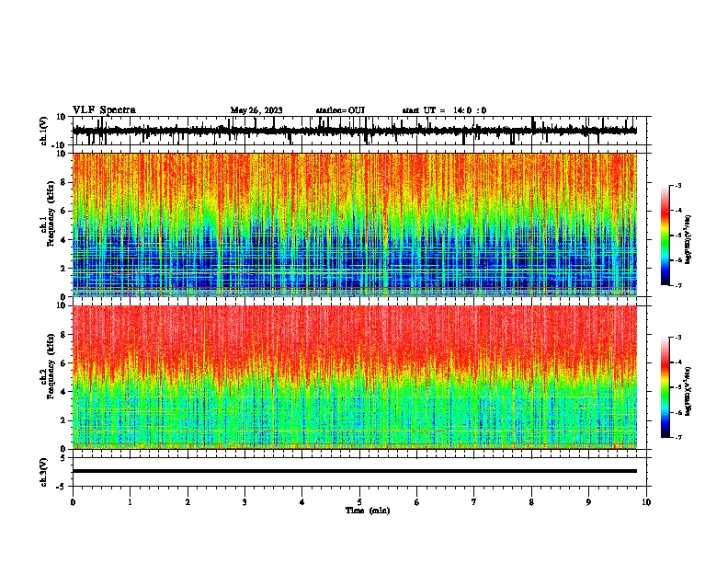Click the "Time (min)" axis label
The height and width of the screenshot is (563, 728).
[x=368, y=511]
